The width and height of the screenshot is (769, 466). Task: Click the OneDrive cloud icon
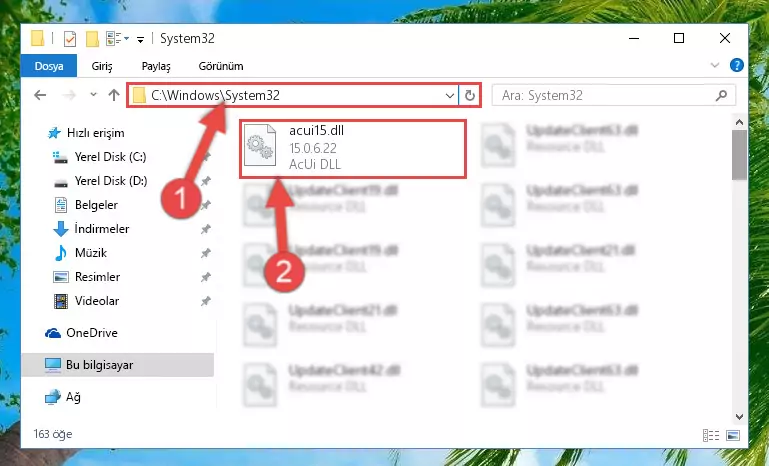(53, 333)
